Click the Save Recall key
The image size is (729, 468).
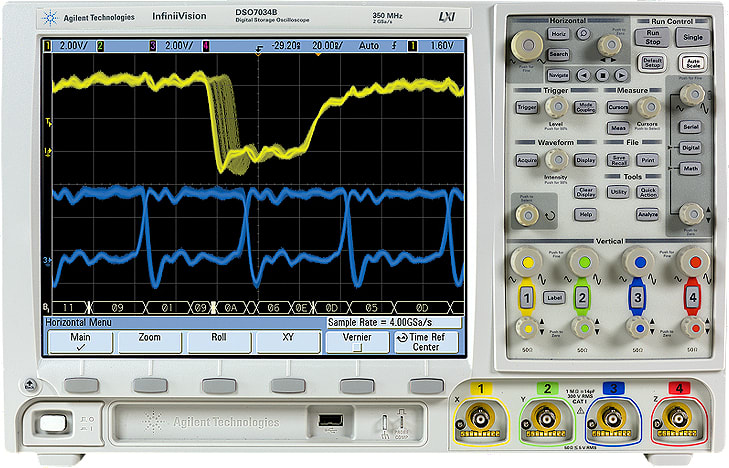618,160
